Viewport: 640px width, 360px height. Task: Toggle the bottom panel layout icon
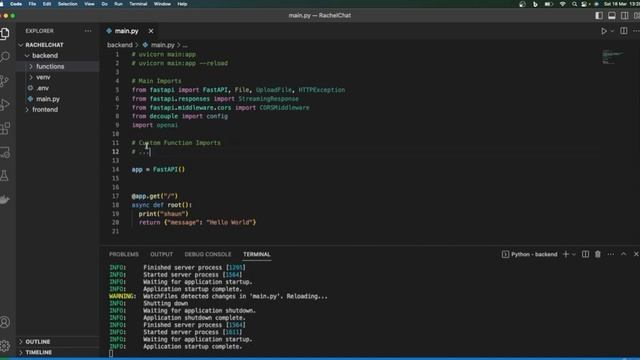tap(611, 16)
